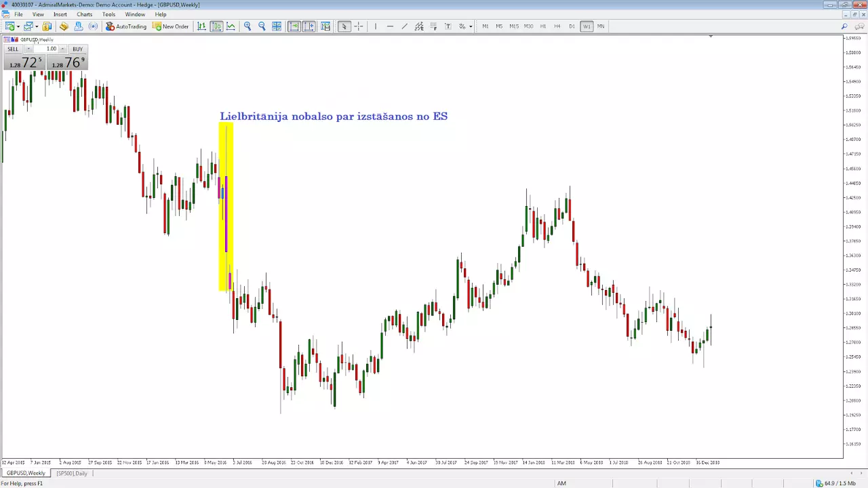Increase trade volume with up arrow

(62, 49)
